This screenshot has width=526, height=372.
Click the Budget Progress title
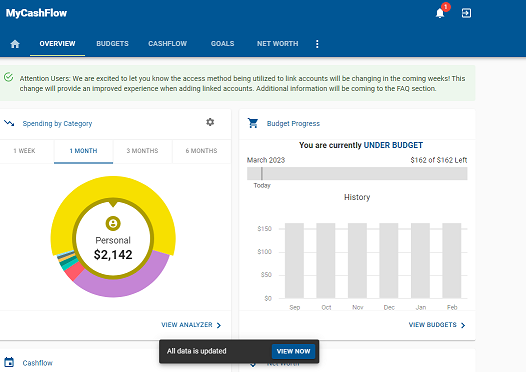tap(293, 123)
